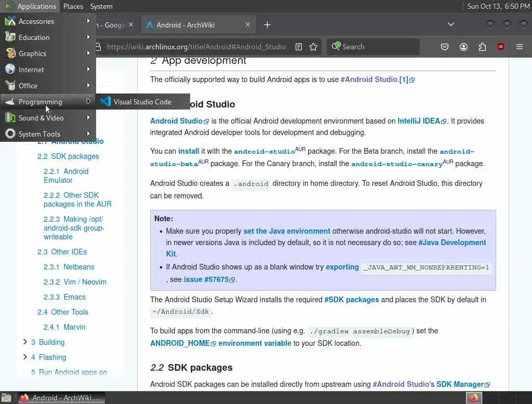
Task: Click the #SDK packages link
Action: (352, 300)
